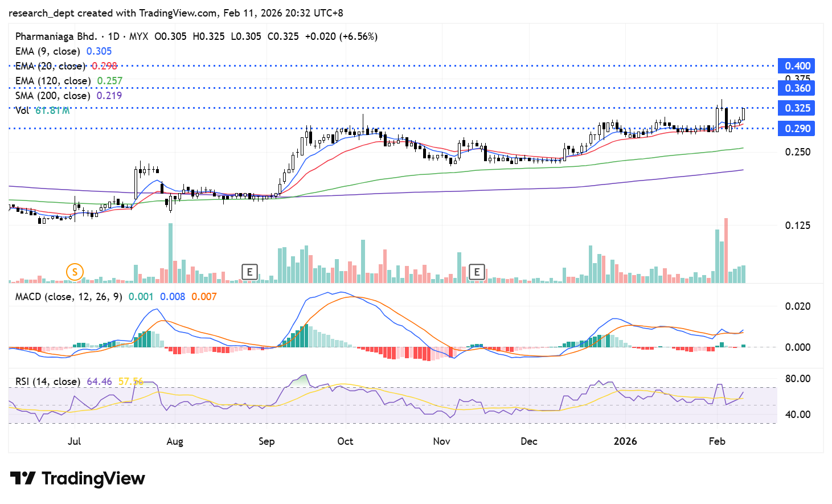Click the MACD (close, 12, 26, 9) label

(68, 297)
